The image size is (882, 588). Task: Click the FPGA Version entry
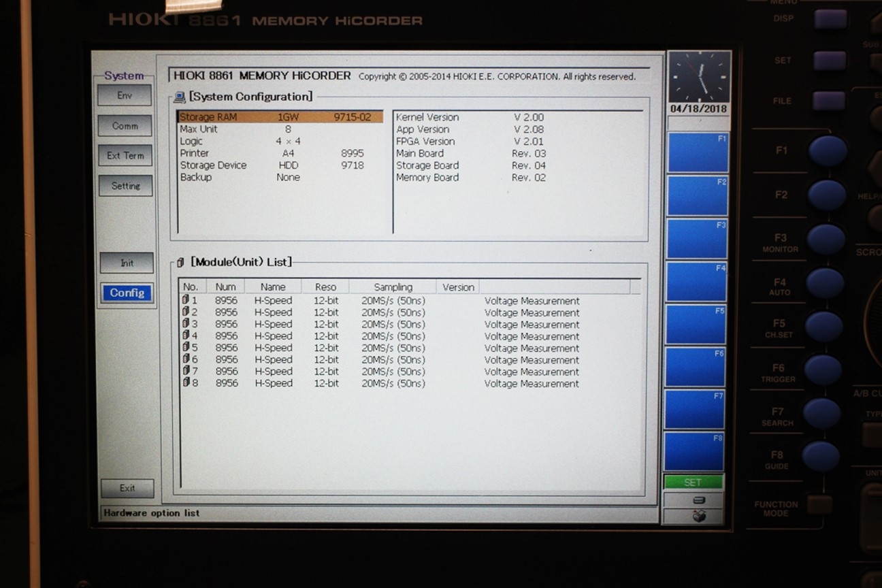coord(470,142)
